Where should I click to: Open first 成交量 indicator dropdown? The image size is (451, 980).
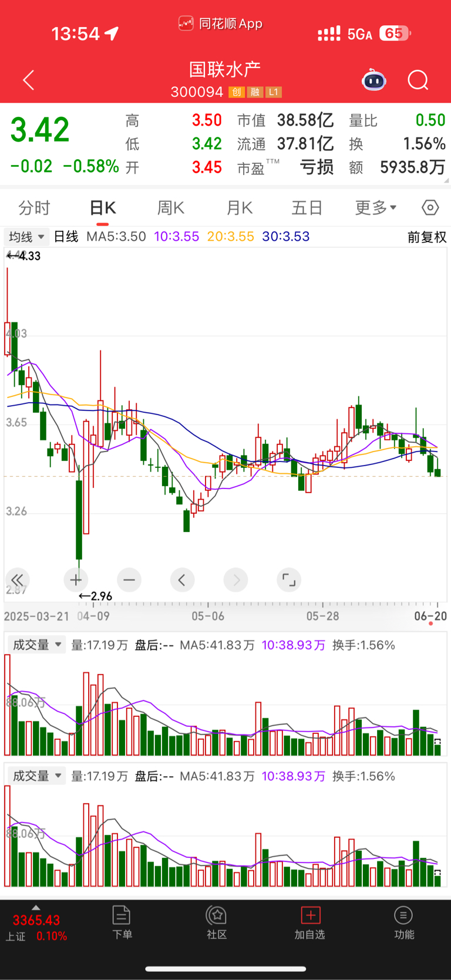pos(36,645)
